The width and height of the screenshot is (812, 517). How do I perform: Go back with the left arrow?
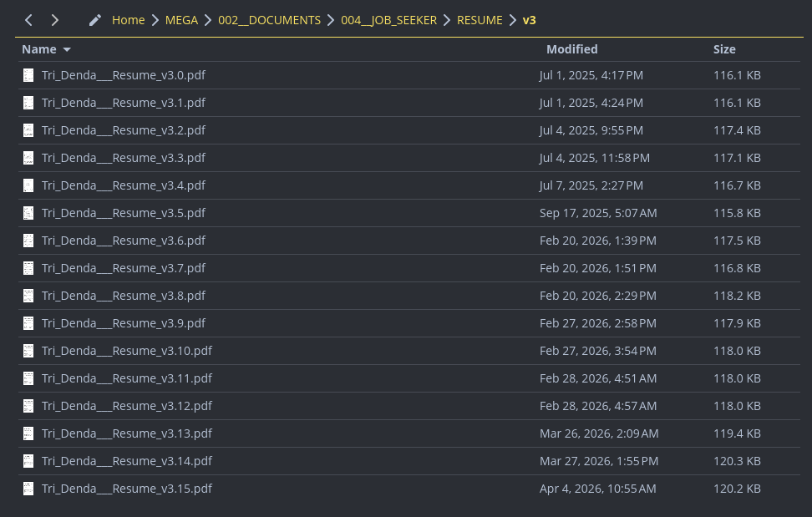pos(29,20)
